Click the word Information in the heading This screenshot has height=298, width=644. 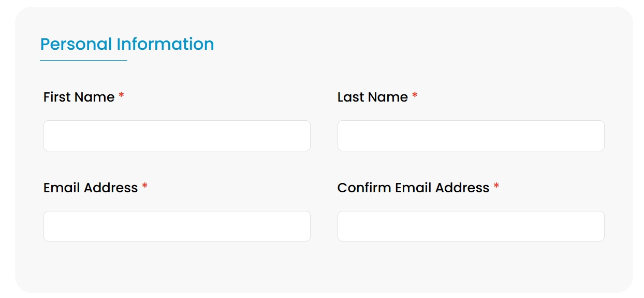click(x=165, y=44)
